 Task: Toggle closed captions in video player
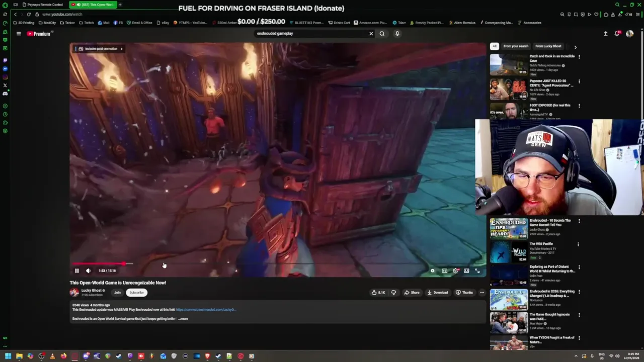coord(444,270)
